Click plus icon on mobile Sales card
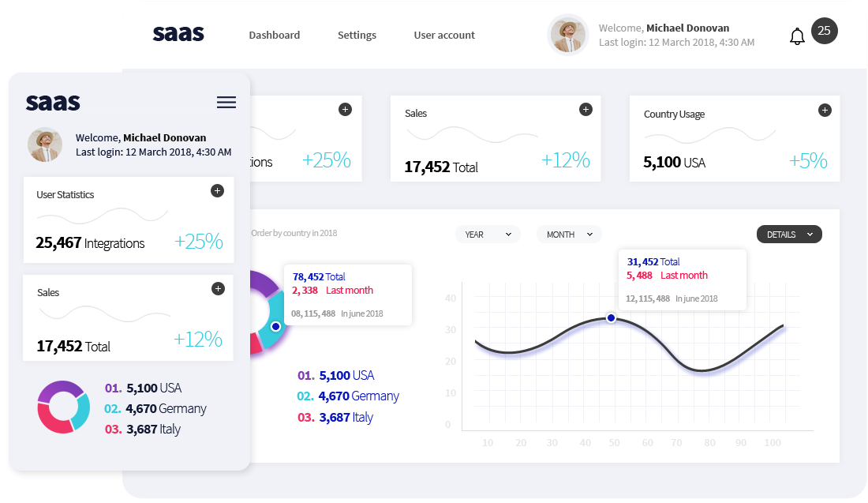868x503 pixels. point(219,289)
